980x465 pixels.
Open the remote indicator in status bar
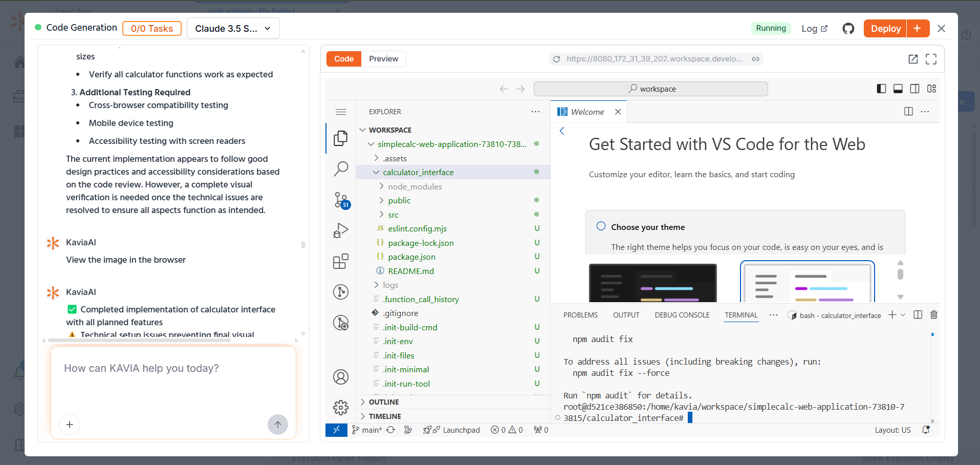pyautogui.click(x=336, y=430)
